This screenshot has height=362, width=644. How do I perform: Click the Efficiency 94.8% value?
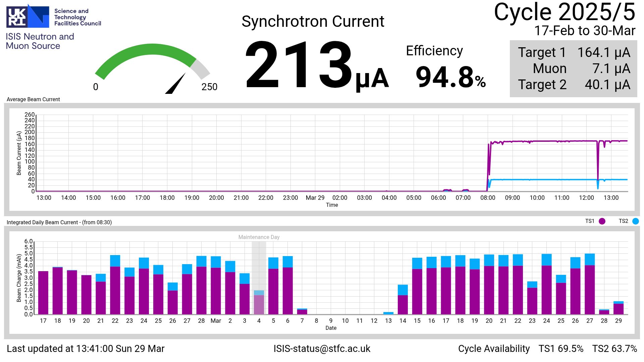pos(450,77)
